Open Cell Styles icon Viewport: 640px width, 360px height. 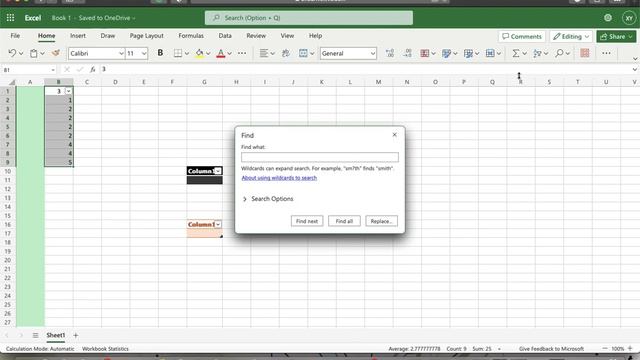pyautogui.click(x=446, y=53)
